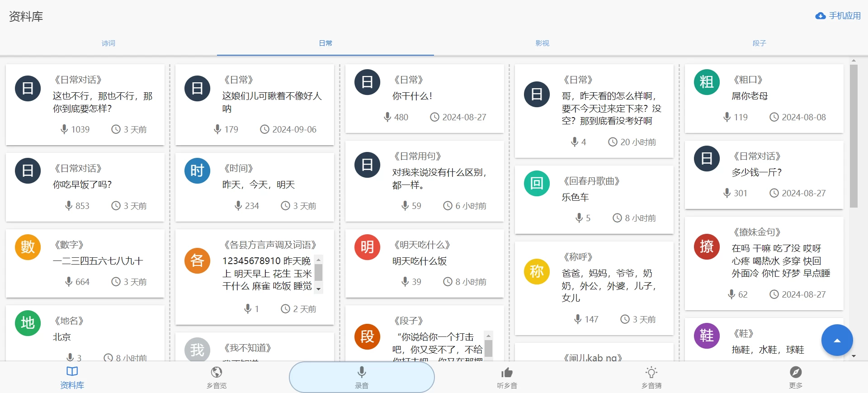Screen dimensions: 868x393
Task: Click the 日 avatar of 哥，昨天看的 card
Action: point(537,94)
